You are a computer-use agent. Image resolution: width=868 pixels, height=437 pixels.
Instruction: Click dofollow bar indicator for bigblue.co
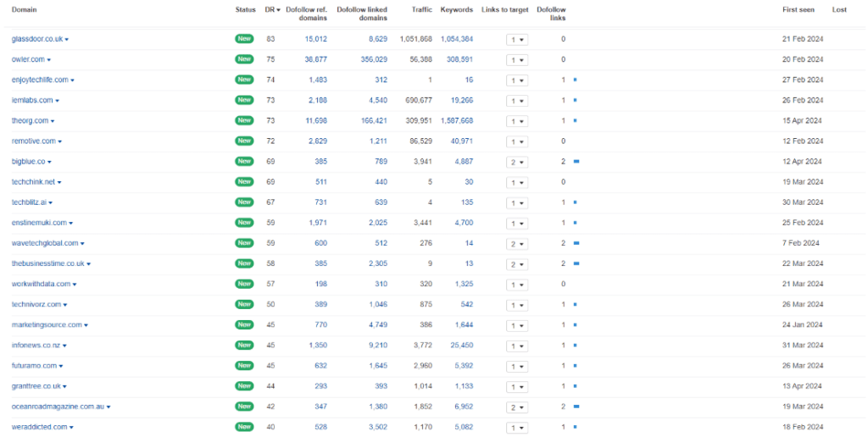point(576,162)
